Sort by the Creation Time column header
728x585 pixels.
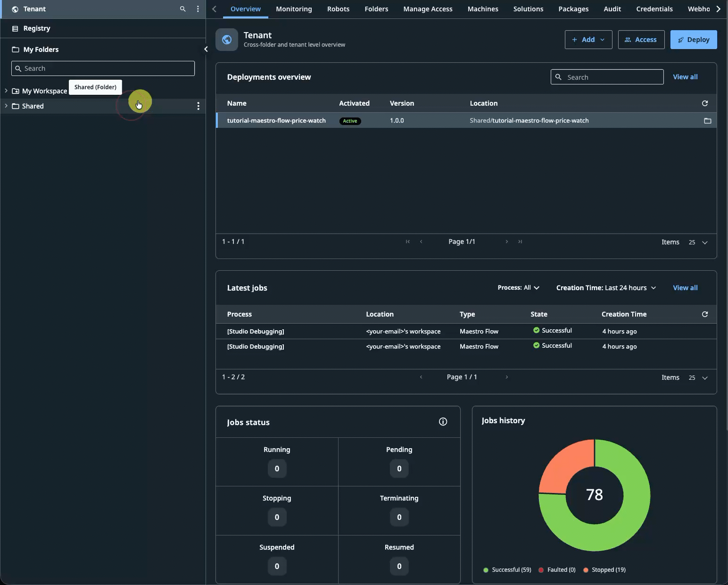coord(624,314)
